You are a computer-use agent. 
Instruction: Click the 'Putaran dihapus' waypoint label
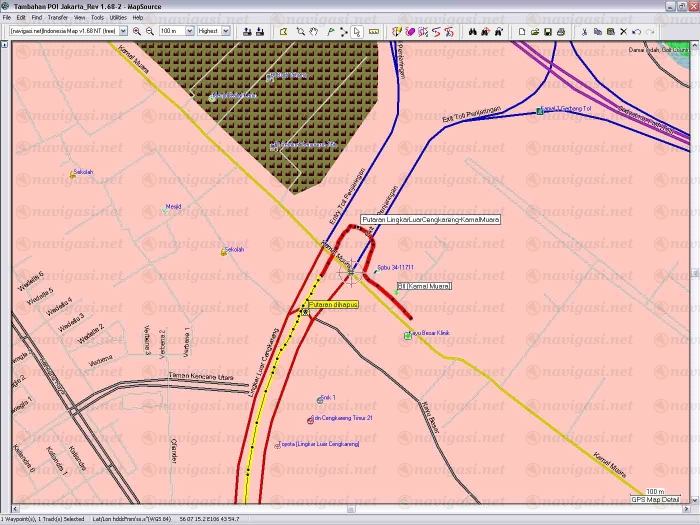tap(333, 304)
